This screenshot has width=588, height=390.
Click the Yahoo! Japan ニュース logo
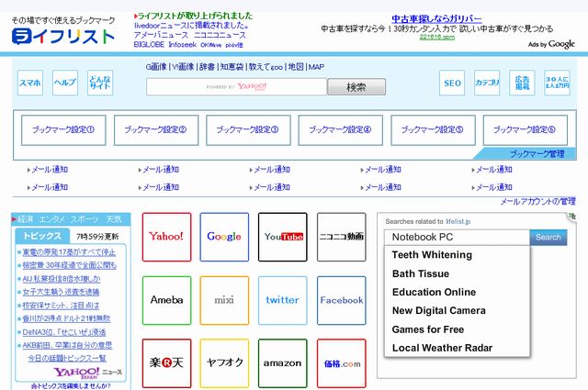point(88,373)
